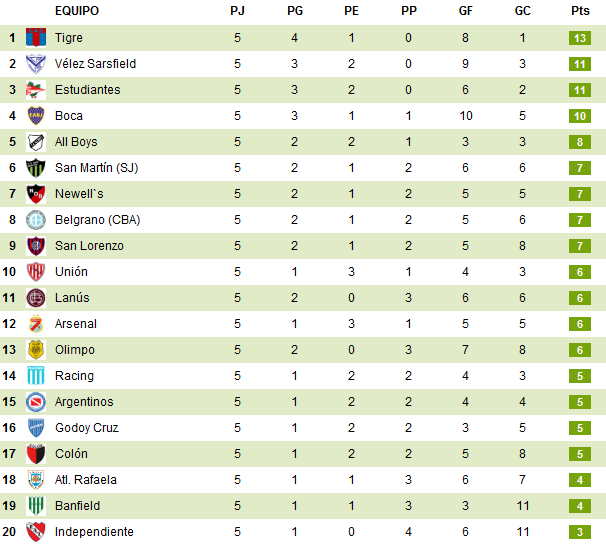Click the Tigre club crest icon
This screenshot has width=606, height=549.
pos(36,38)
